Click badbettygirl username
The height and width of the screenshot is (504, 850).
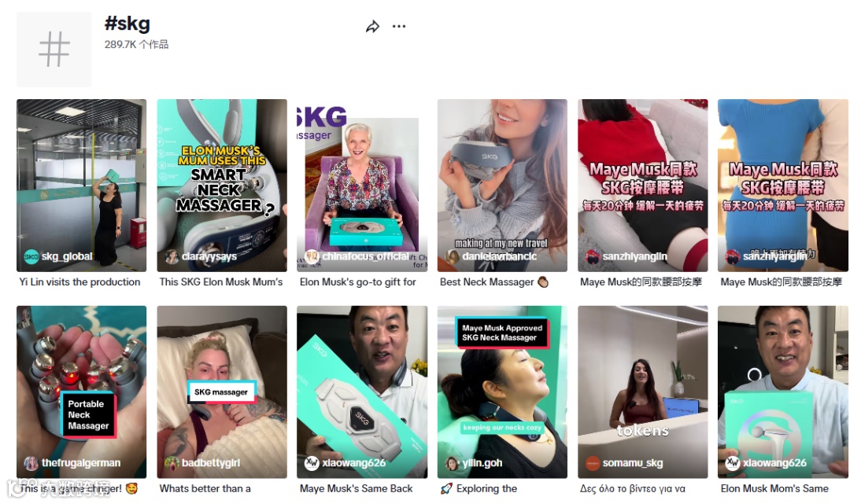click(211, 463)
